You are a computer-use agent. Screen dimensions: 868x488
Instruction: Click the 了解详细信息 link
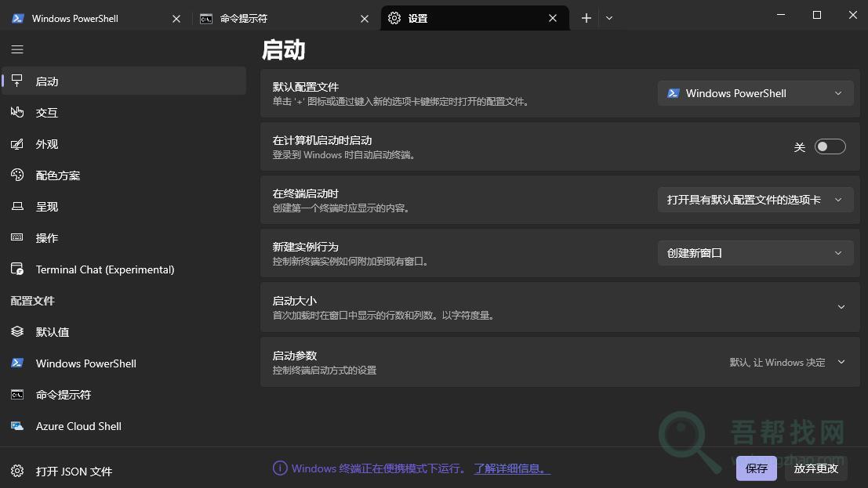tap(511, 468)
